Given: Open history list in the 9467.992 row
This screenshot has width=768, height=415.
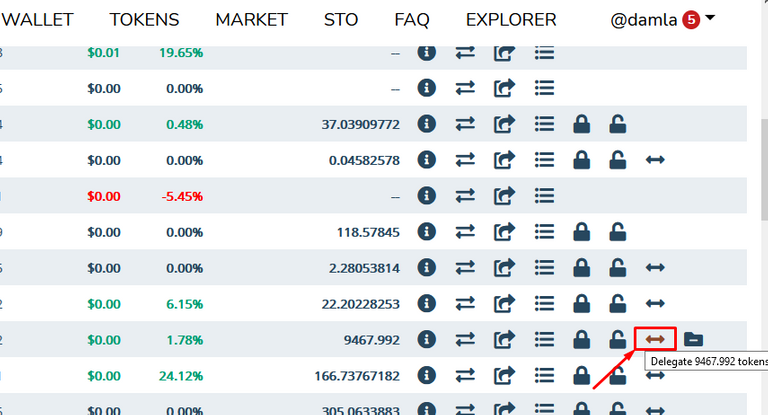Looking at the screenshot, I should (544, 339).
